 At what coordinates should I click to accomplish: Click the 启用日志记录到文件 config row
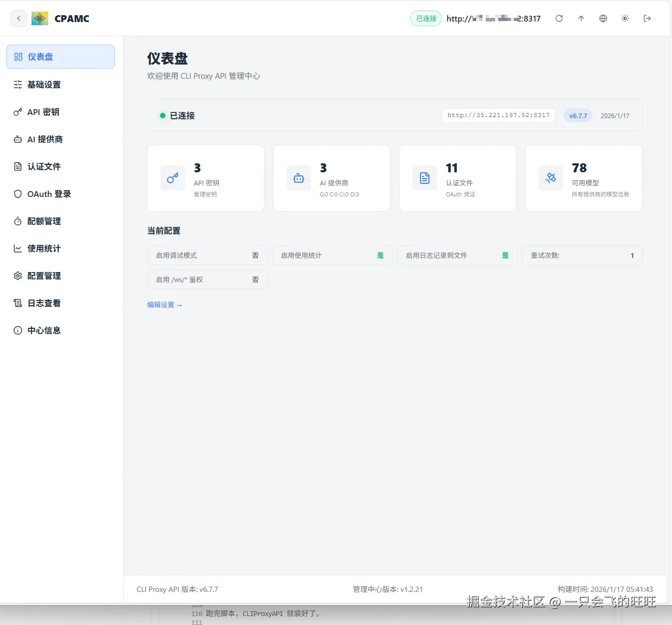(x=457, y=255)
